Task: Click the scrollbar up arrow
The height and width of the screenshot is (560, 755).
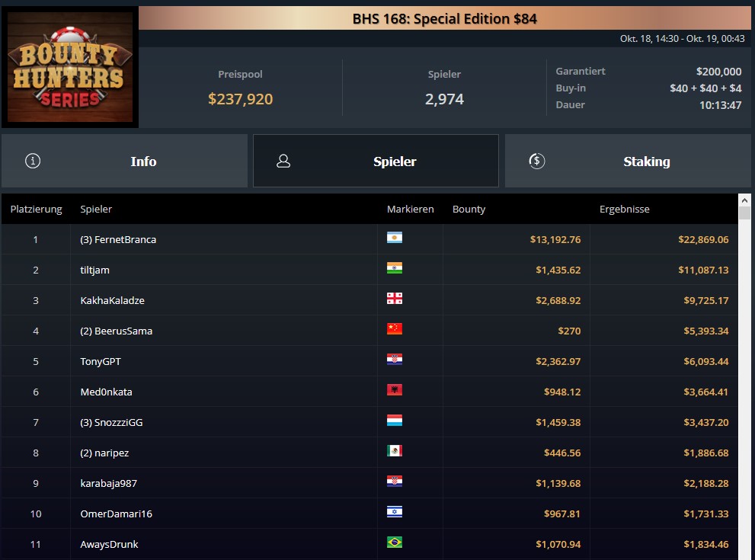Action: (x=744, y=200)
